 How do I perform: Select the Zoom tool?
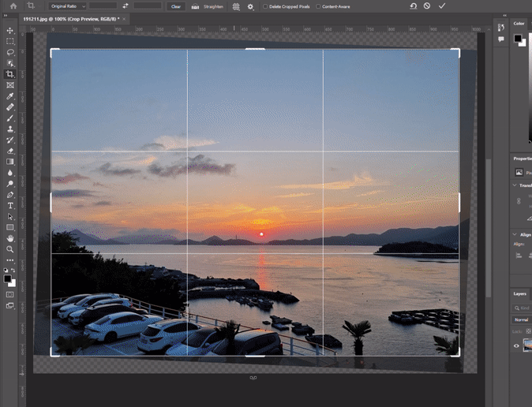(9, 249)
